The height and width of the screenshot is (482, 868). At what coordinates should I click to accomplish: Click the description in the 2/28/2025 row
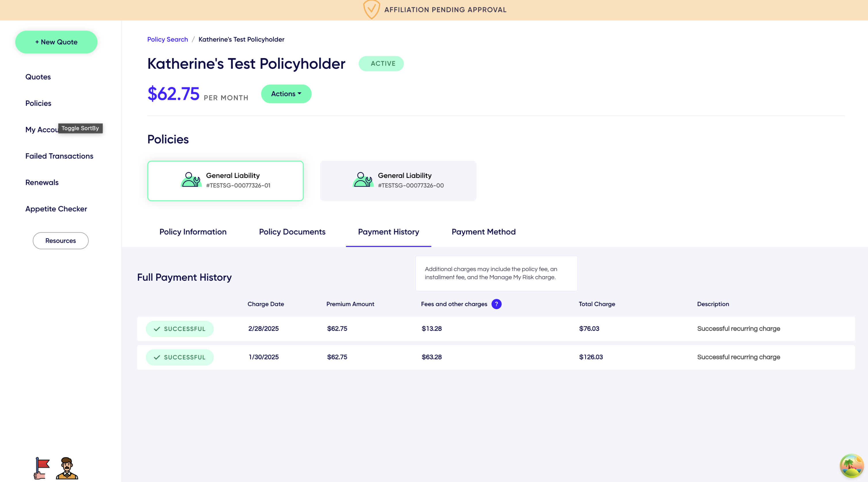(x=738, y=328)
